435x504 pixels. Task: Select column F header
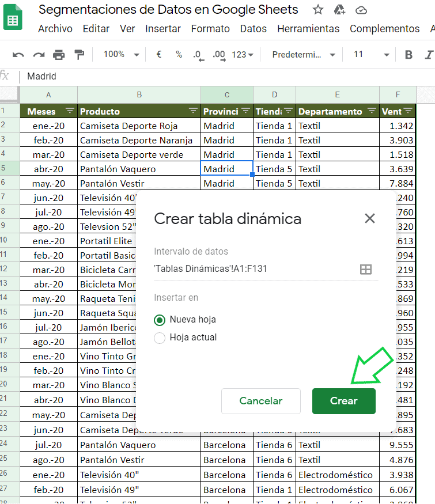(x=398, y=95)
